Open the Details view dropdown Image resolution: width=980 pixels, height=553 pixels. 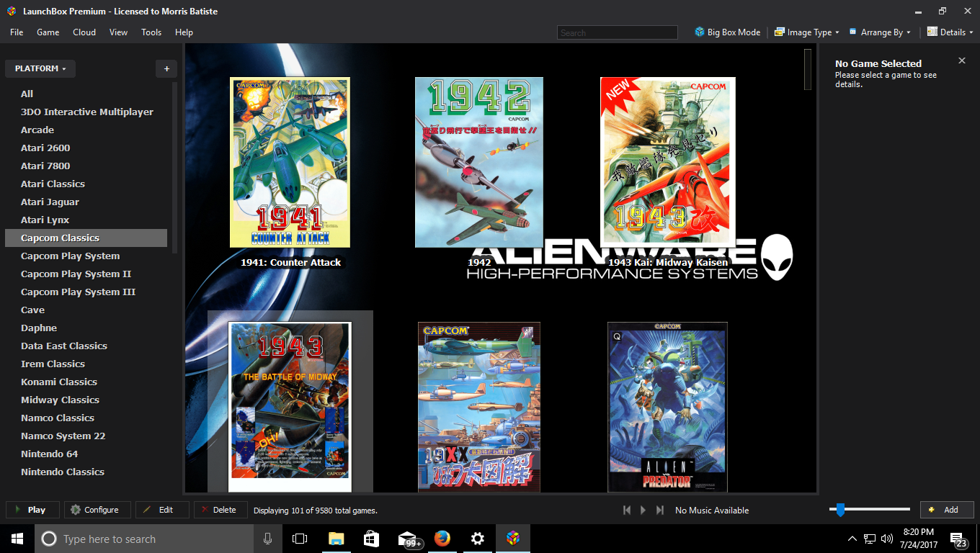tap(950, 32)
